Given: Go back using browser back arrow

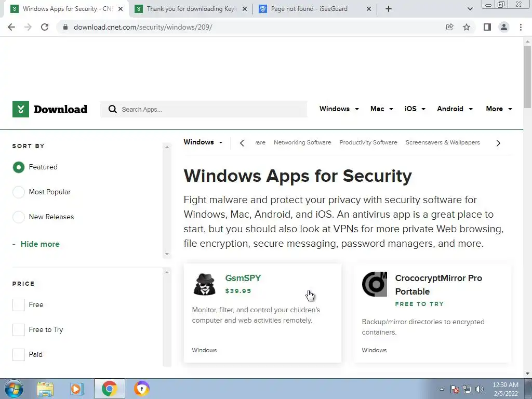Looking at the screenshot, I should pyautogui.click(x=11, y=27).
